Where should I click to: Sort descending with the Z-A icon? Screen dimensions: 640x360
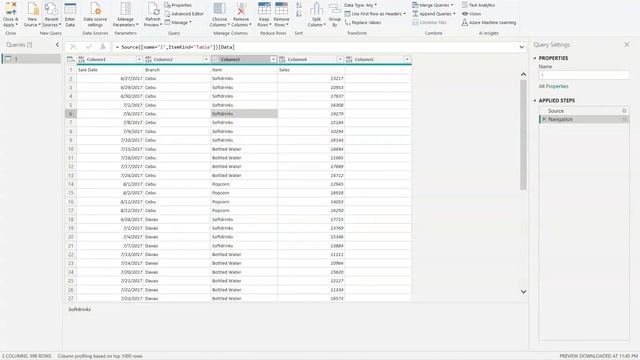[299, 14]
